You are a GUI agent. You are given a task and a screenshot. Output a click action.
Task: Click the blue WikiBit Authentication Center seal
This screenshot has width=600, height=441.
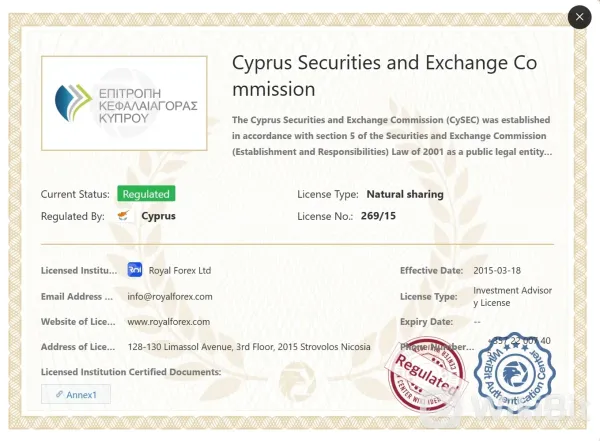(x=514, y=371)
